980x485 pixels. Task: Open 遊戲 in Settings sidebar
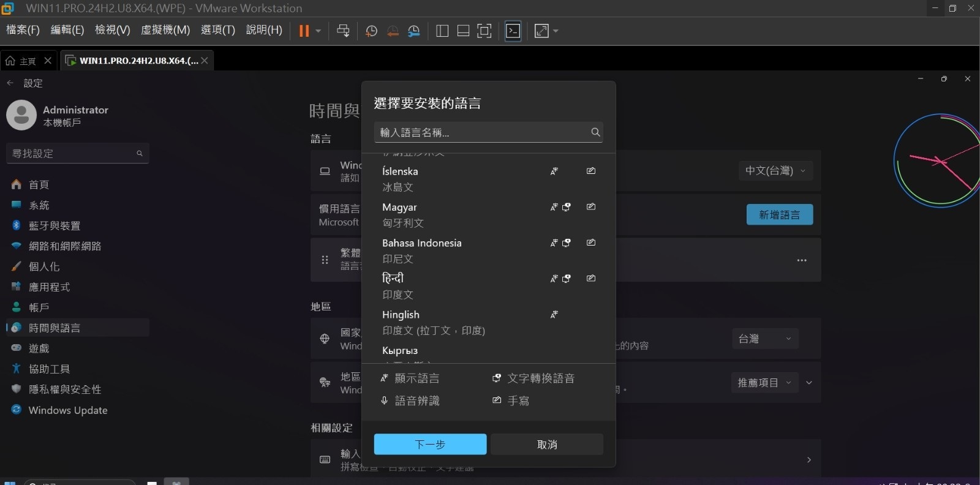coord(39,348)
